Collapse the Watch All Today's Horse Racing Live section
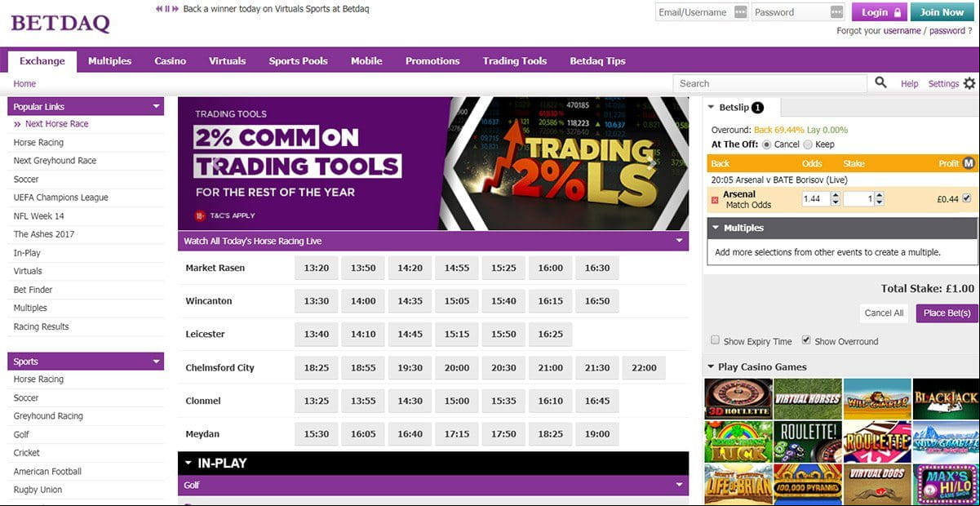This screenshot has width=980, height=506. 679,241
